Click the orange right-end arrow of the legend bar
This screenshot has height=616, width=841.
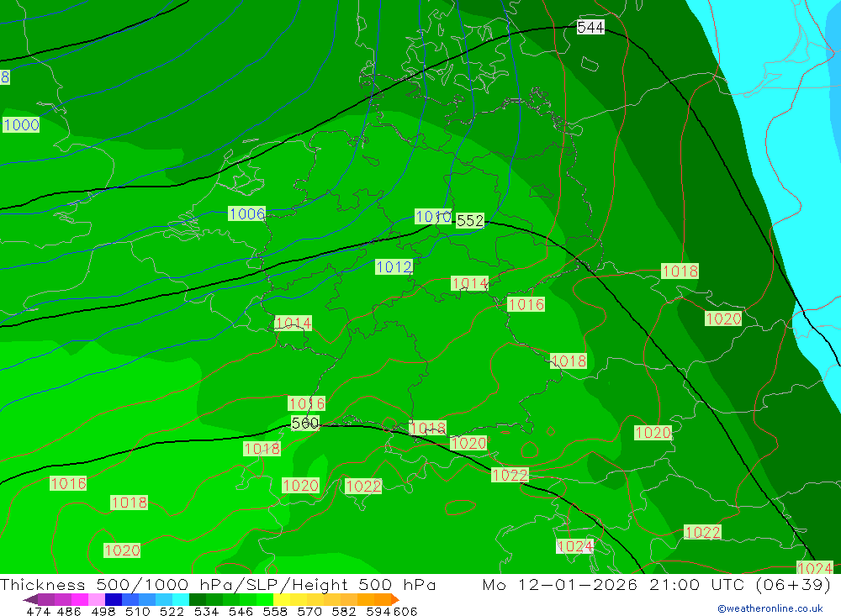[395, 599]
